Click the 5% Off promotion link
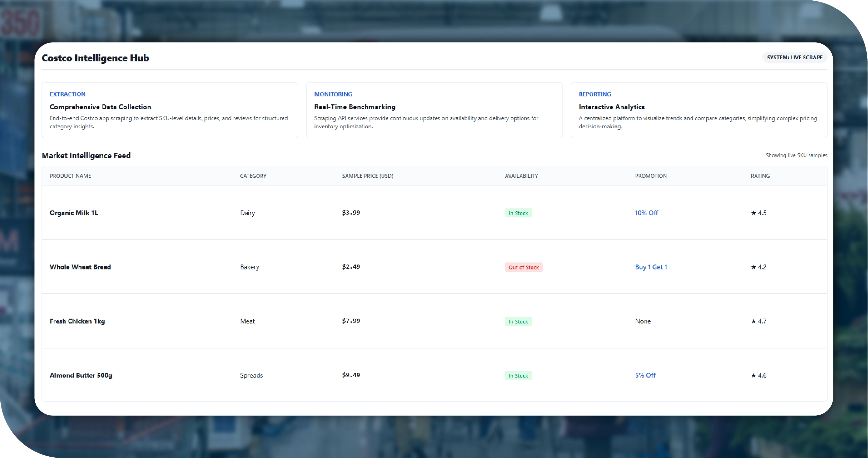Viewport: 868px width, 458px height. (645, 375)
